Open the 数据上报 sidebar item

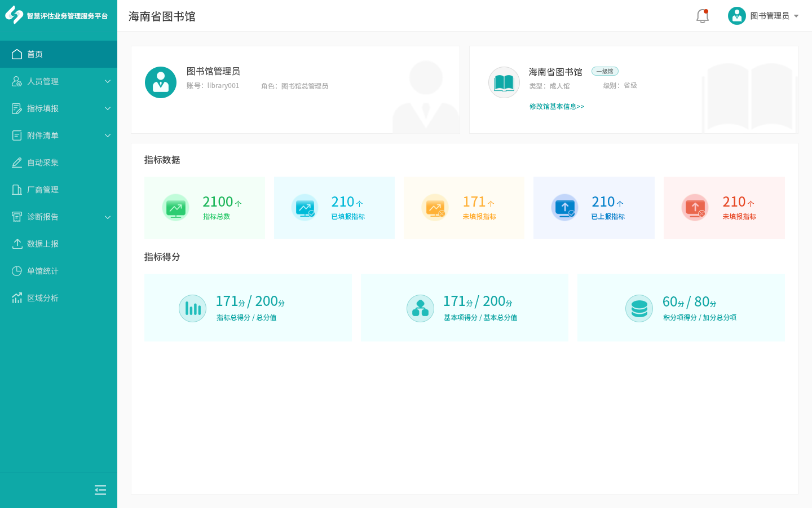point(43,244)
